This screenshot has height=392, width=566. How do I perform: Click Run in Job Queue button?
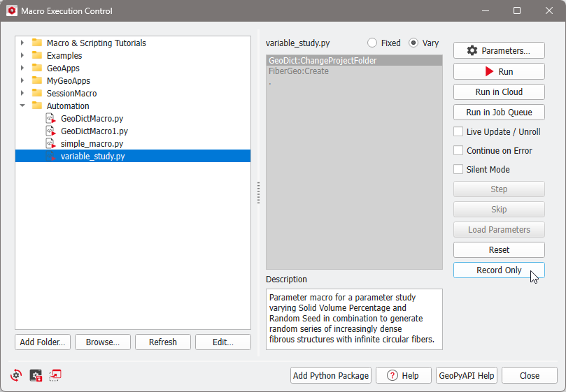click(499, 112)
